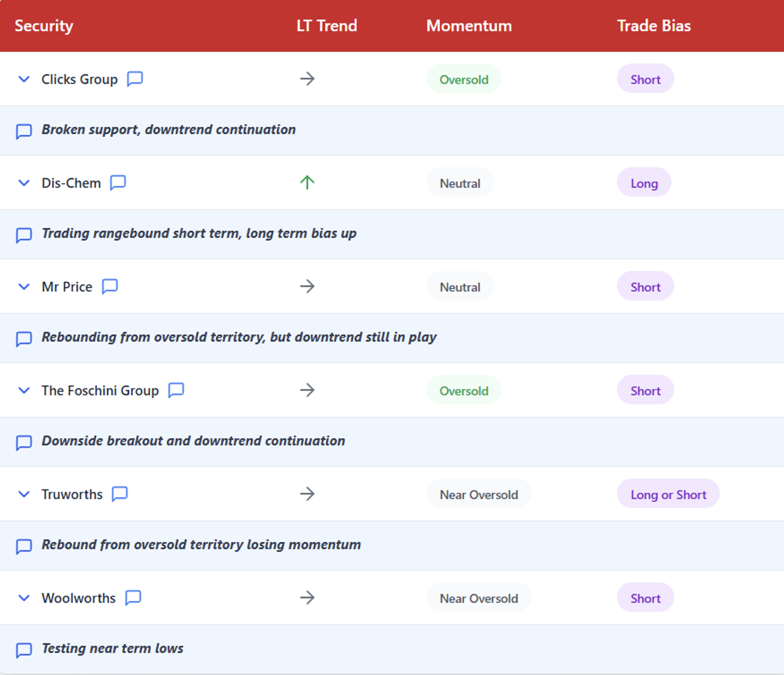Click the 'Broken support, downtrend continuation' note

point(169,130)
